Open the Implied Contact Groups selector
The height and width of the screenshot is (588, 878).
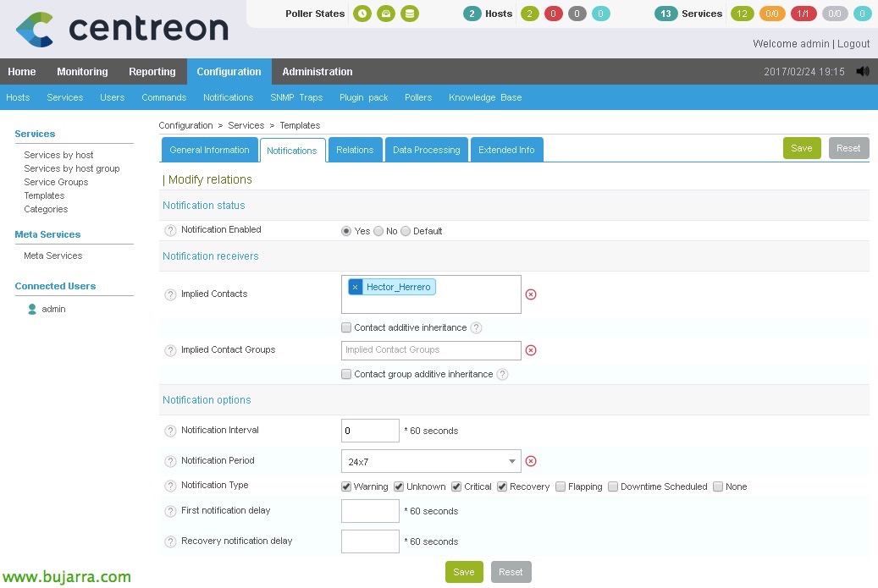click(431, 350)
